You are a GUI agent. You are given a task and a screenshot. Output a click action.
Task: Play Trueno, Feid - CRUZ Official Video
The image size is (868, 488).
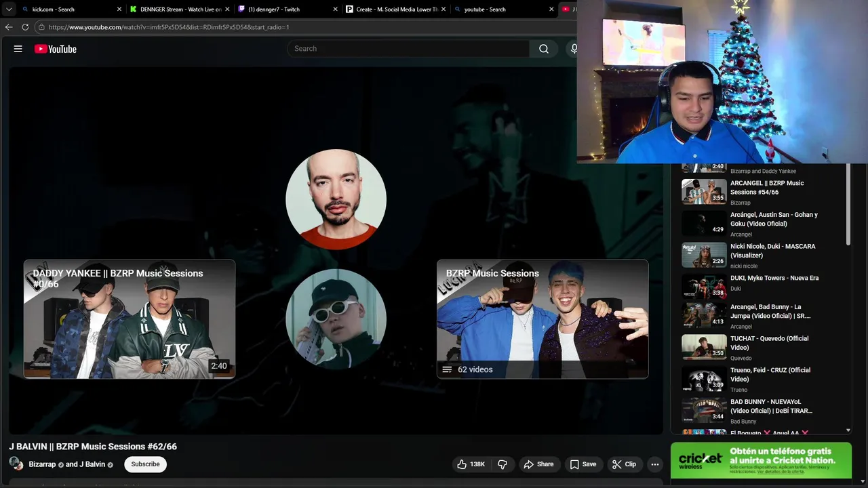click(770, 374)
